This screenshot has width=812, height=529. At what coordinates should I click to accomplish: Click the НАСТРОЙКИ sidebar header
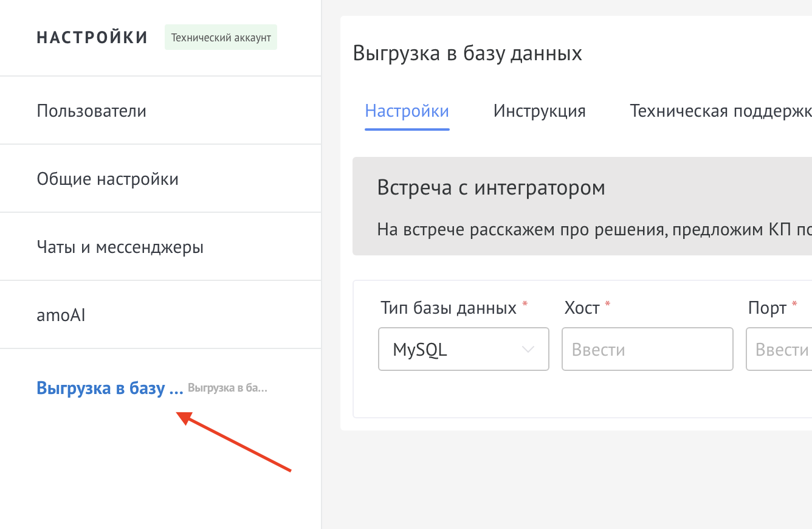pyautogui.click(x=92, y=38)
